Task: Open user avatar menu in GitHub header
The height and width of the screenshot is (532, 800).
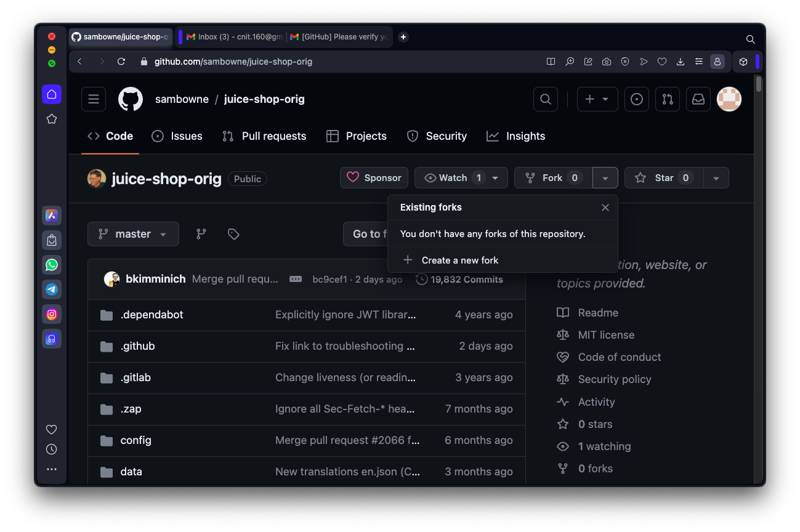Action: click(729, 99)
